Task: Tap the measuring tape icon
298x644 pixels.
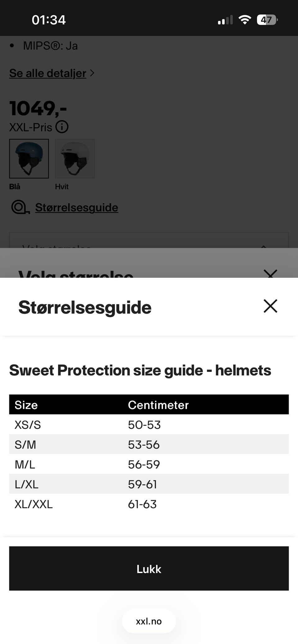Action: click(20, 207)
